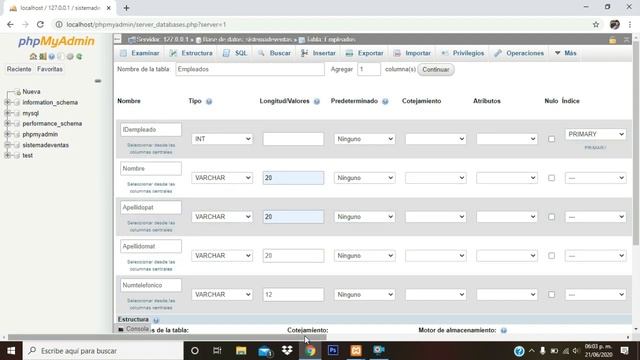This screenshot has height=360, width=640.
Task: Click the page settings lock icon top right
Action: coord(612,40)
